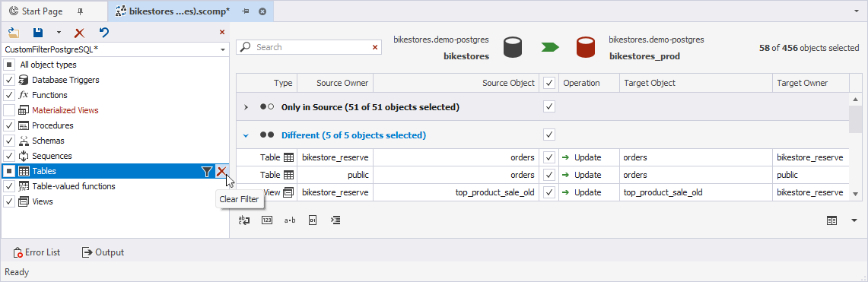Click the fx Functions icon

pos(24,95)
